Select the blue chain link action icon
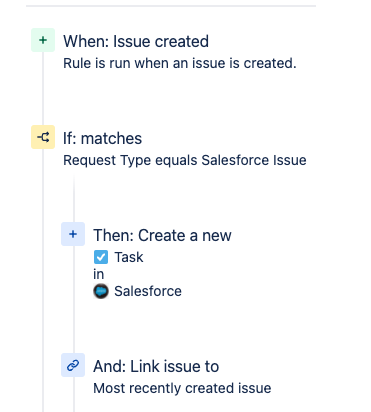371x412 pixels. [x=73, y=365]
